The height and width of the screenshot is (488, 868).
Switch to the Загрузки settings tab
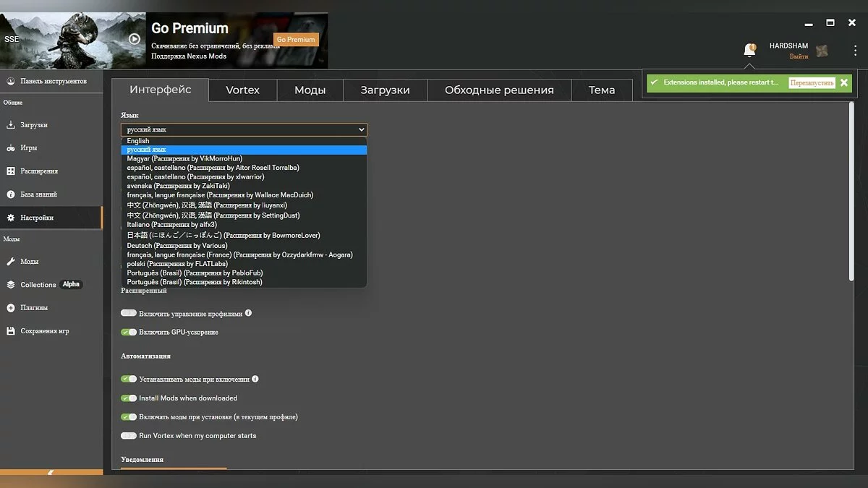click(x=385, y=90)
